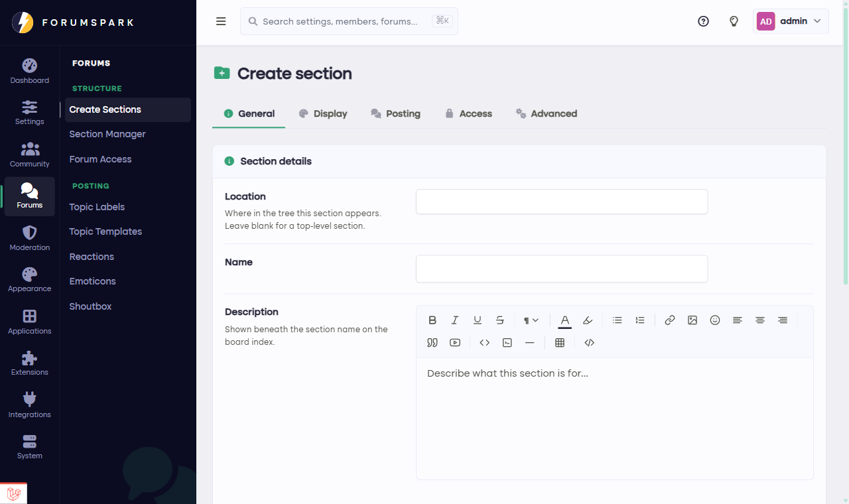Apply strikethrough in the editor toolbar

pyautogui.click(x=500, y=320)
